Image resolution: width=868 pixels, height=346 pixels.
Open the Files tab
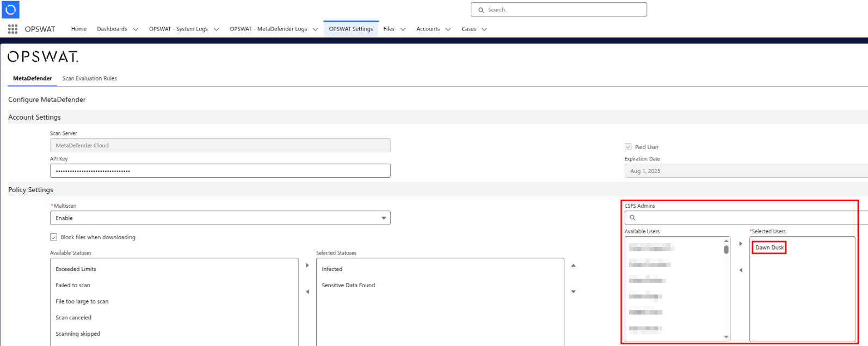[x=389, y=29]
